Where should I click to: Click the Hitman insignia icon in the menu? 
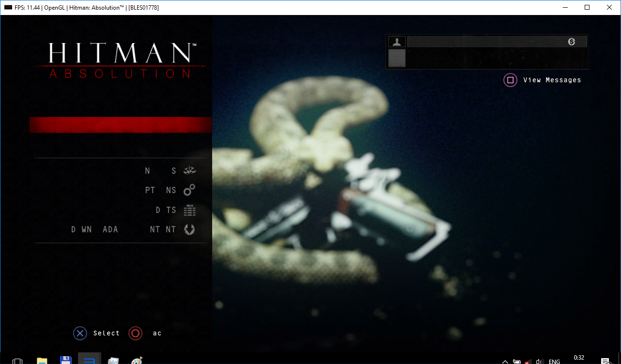[x=189, y=170]
